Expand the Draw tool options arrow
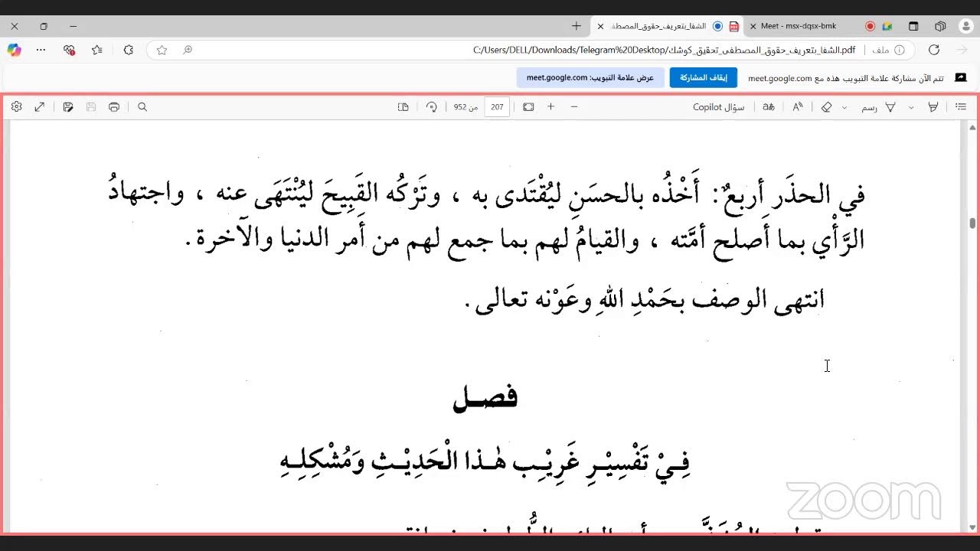This screenshot has width=980, height=551. pos(844,107)
